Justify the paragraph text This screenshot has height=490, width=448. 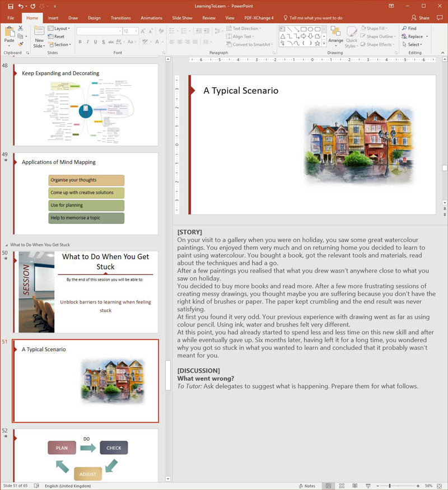click(195, 41)
